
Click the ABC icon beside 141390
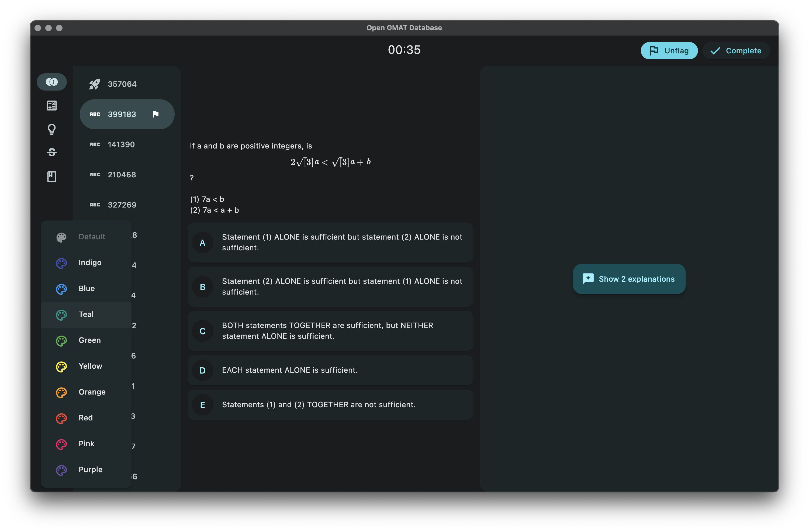[x=95, y=144]
